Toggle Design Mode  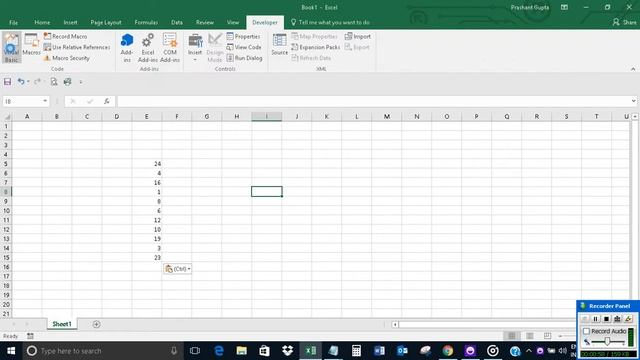click(x=215, y=48)
